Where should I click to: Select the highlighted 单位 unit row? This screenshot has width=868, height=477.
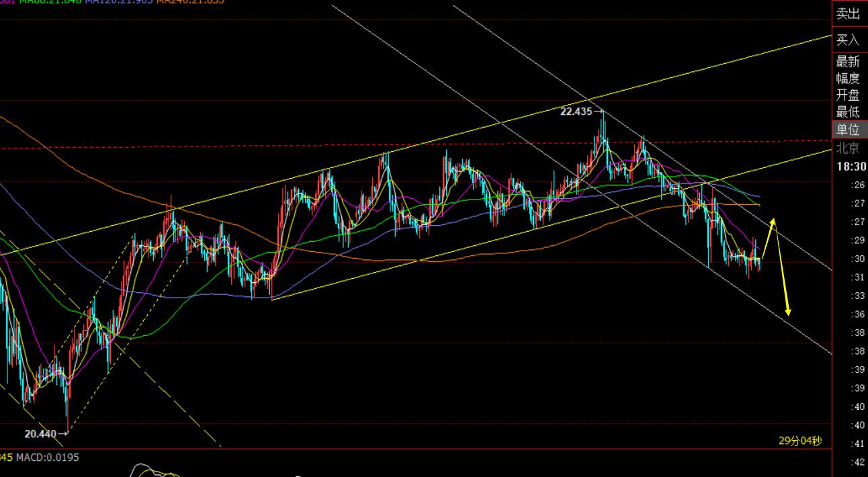click(x=850, y=130)
